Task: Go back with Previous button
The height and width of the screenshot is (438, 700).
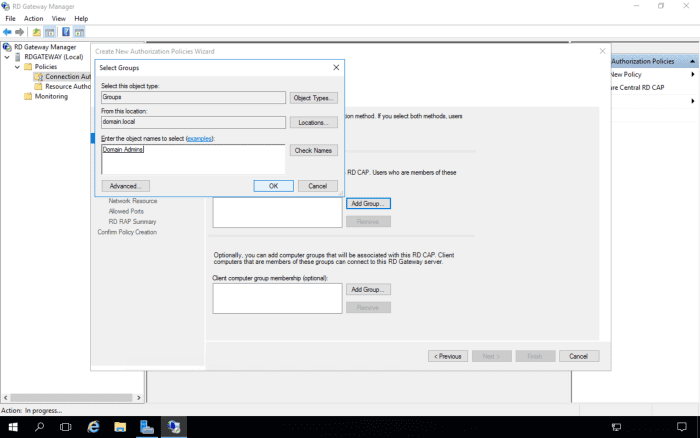Action: tap(448, 356)
